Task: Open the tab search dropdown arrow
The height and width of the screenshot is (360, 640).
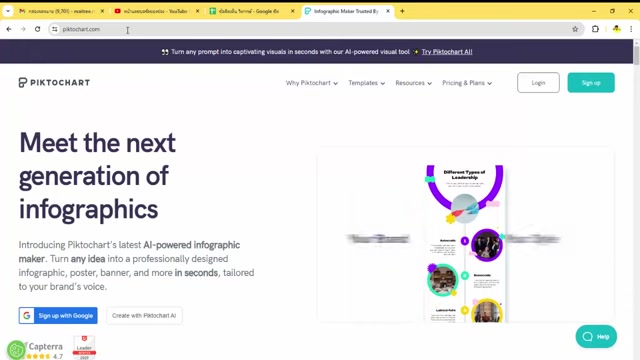Action: coord(8,11)
